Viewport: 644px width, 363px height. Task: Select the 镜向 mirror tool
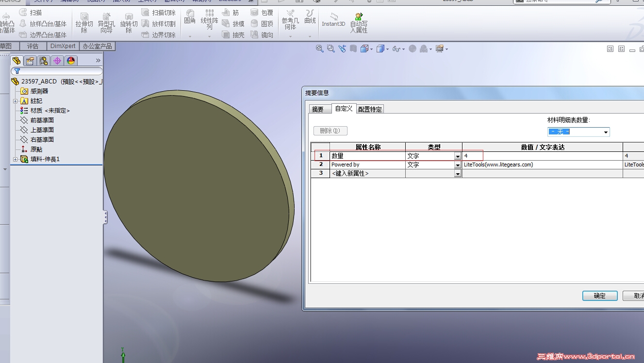[x=262, y=35]
